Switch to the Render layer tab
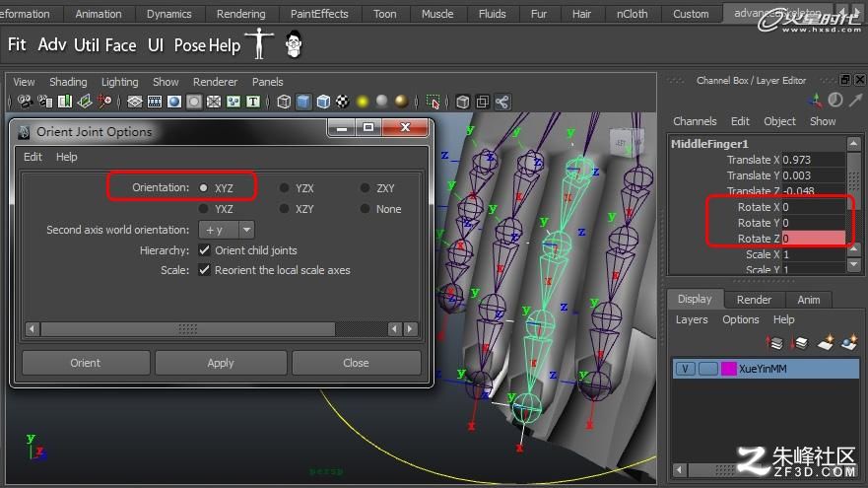This screenshot has width=868, height=488. pos(754,300)
